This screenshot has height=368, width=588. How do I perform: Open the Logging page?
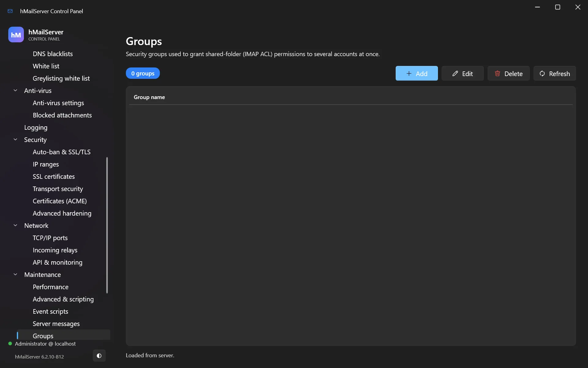point(36,128)
